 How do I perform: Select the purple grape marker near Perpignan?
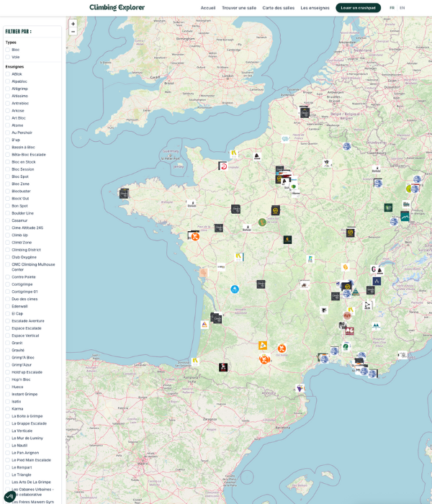pos(300,389)
